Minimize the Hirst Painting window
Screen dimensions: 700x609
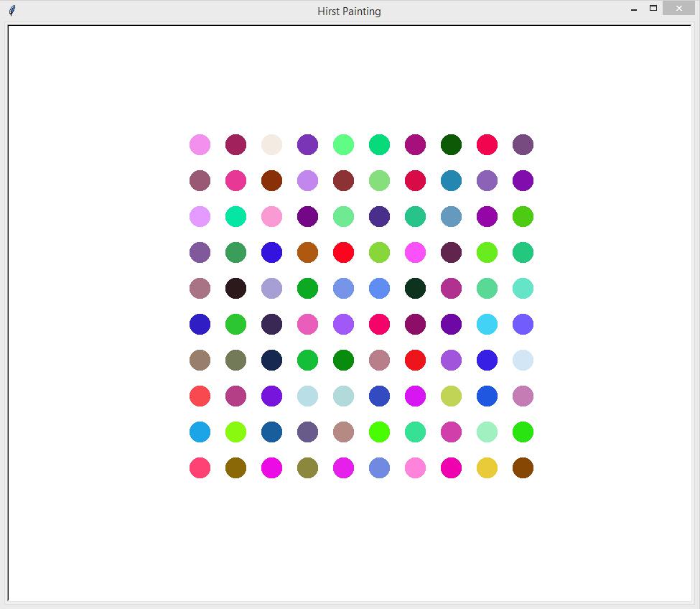pyautogui.click(x=633, y=8)
